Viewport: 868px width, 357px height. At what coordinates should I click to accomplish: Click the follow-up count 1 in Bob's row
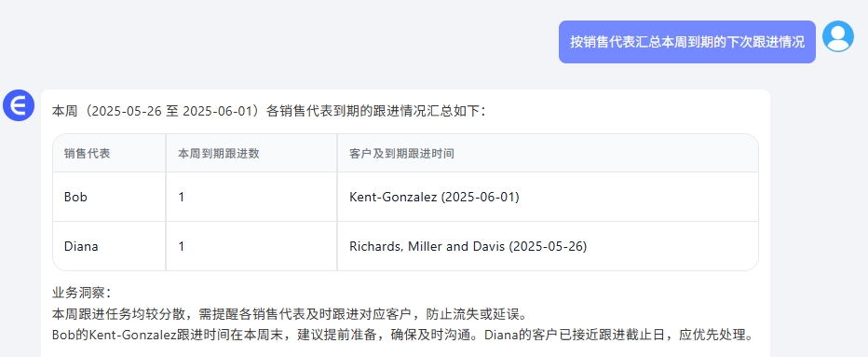pos(182,197)
